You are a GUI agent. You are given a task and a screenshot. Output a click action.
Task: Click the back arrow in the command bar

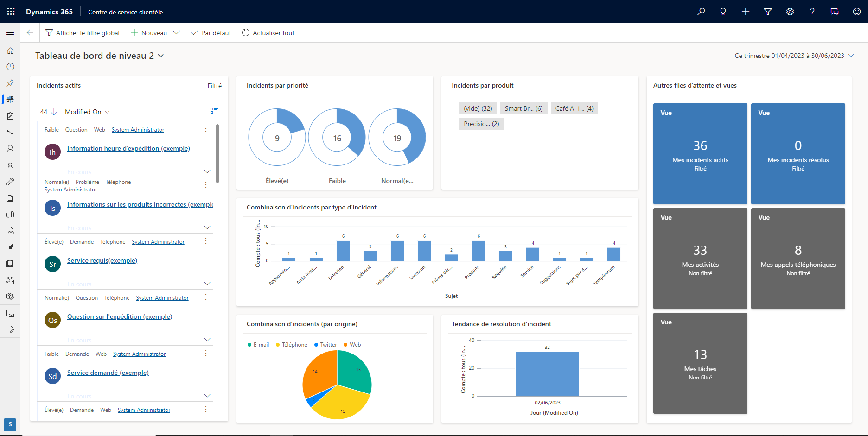pos(30,32)
